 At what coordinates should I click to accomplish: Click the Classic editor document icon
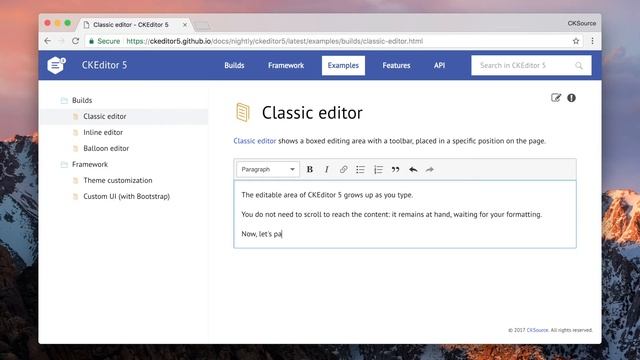point(242,112)
